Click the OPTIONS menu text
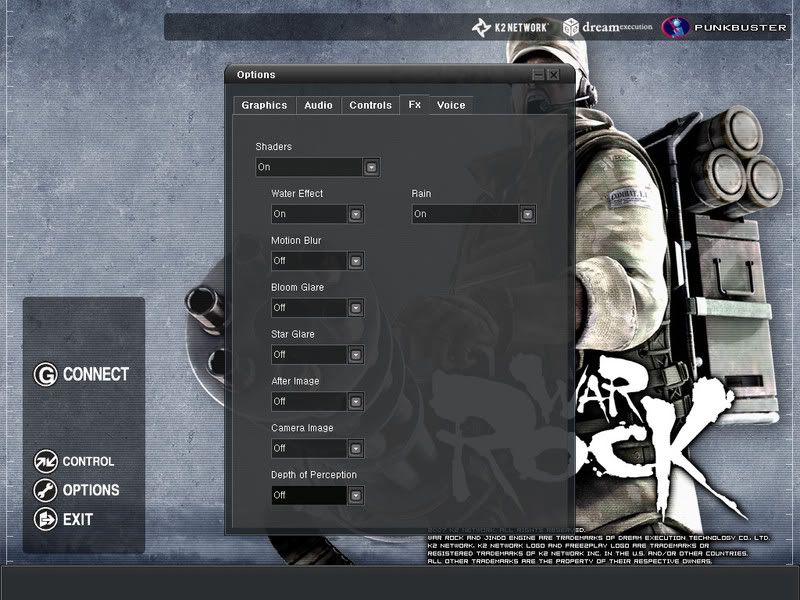 point(91,490)
